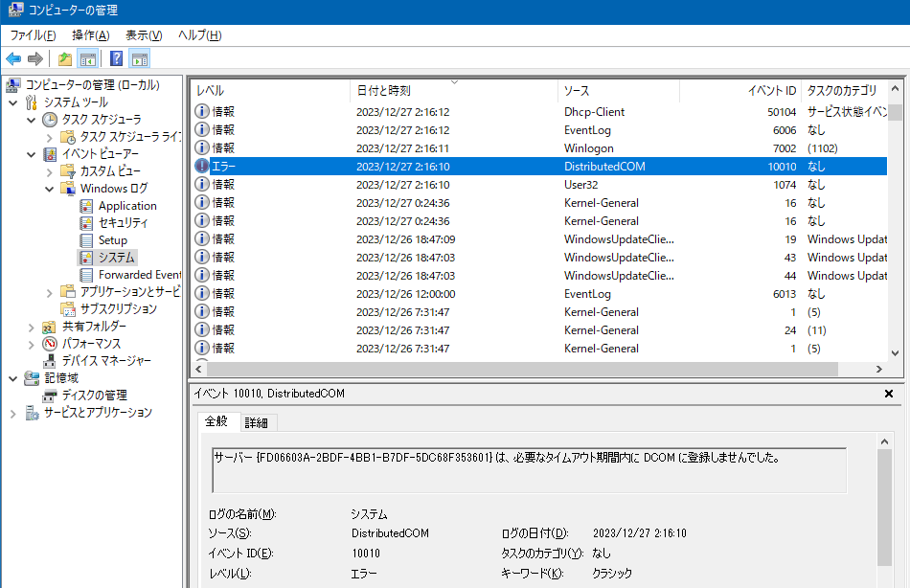Screen dimensions: 910x588
Task: Click the event list scroll-down arrow
Action: pyautogui.click(x=895, y=353)
